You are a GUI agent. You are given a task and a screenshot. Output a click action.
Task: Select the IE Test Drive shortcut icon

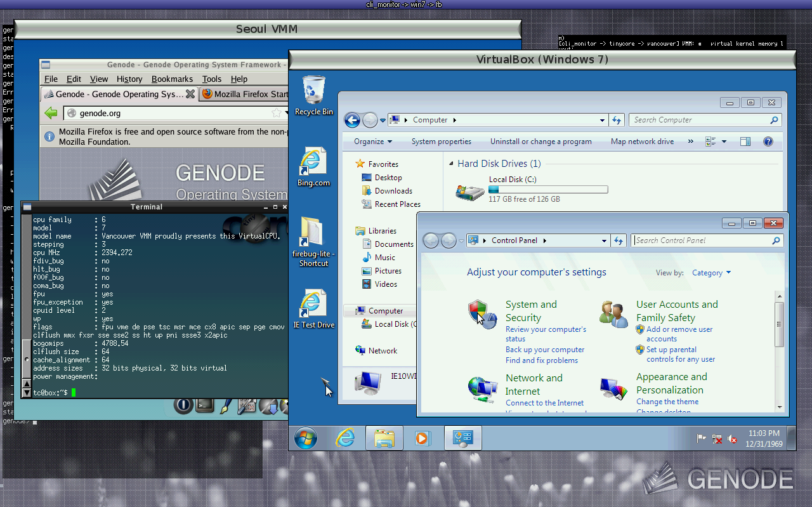313,309
